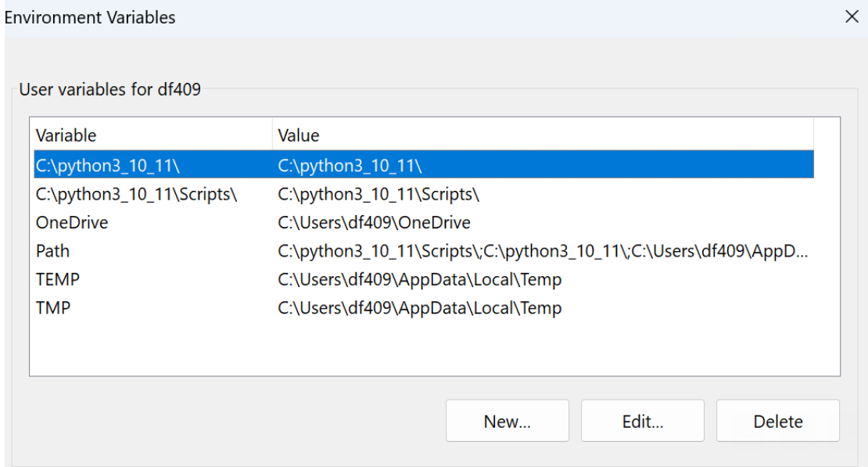Select the OneDrive variable
Viewport: 868px width, 467px height.
point(72,223)
